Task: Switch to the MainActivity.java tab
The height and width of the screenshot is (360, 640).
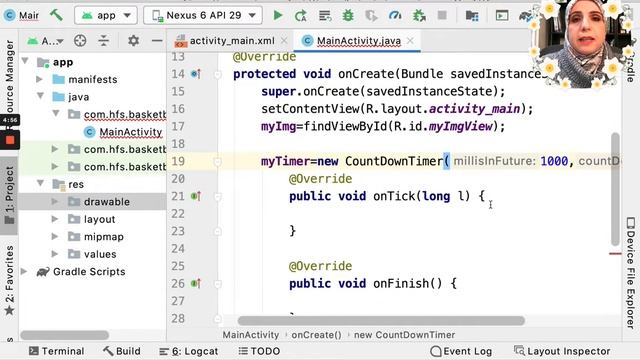Action: [x=359, y=40]
